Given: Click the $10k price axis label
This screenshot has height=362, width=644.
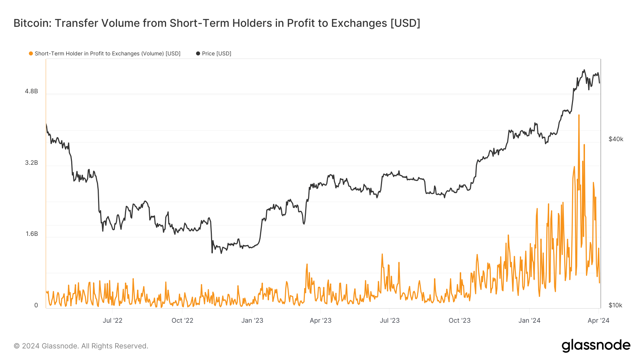Looking at the screenshot, I should 615,306.
